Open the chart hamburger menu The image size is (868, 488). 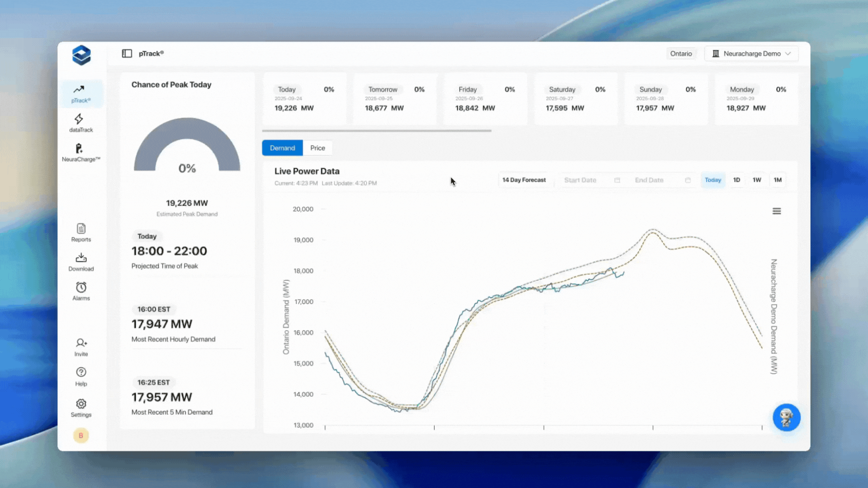(x=777, y=211)
